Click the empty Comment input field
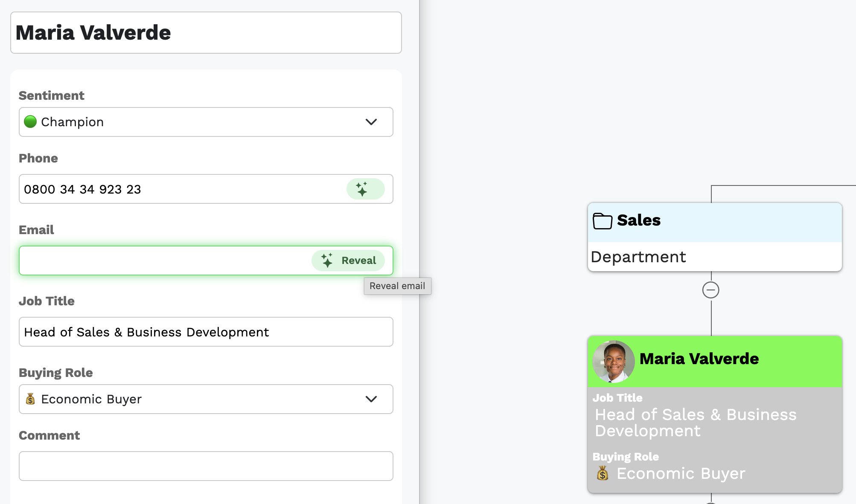Image resolution: width=856 pixels, height=504 pixels. 206,466
